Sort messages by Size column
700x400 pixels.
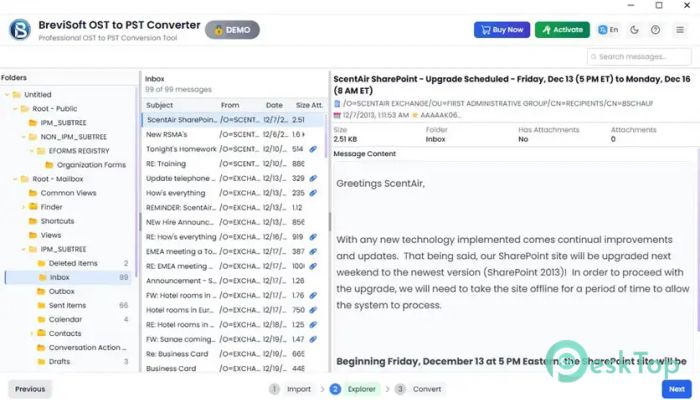pyautogui.click(x=302, y=105)
